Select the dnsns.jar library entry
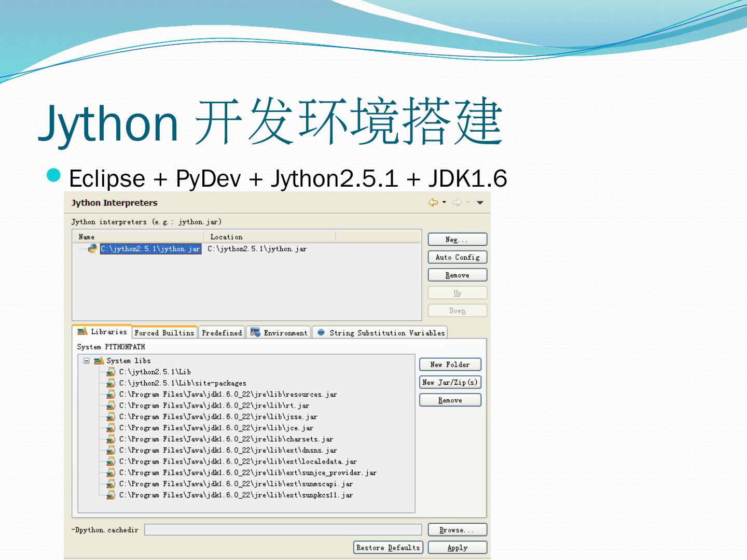The width and height of the screenshot is (747, 560). tap(228, 451)
